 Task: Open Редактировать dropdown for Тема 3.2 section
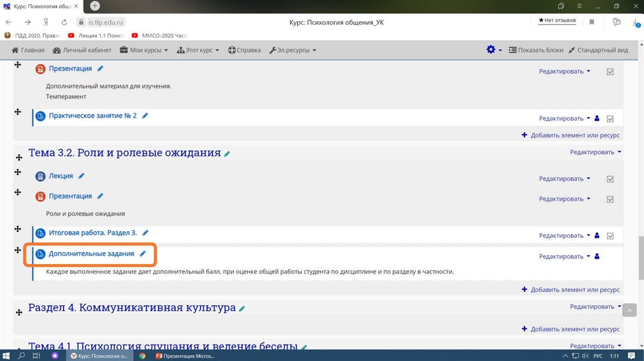596,152
